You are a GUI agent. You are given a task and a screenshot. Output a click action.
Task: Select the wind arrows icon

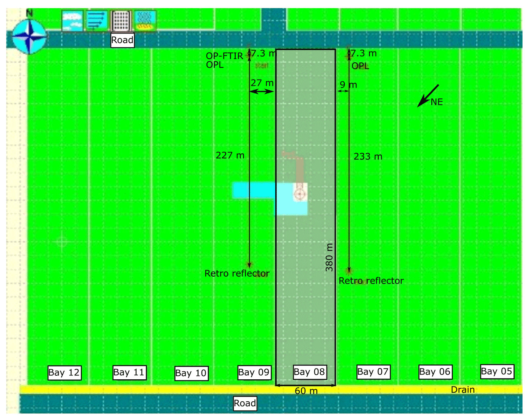[97, 21]
